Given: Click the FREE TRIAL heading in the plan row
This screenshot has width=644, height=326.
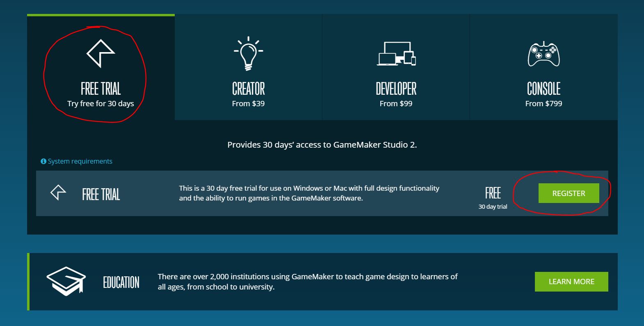Looking at the screenshot, I should [101, 194].
